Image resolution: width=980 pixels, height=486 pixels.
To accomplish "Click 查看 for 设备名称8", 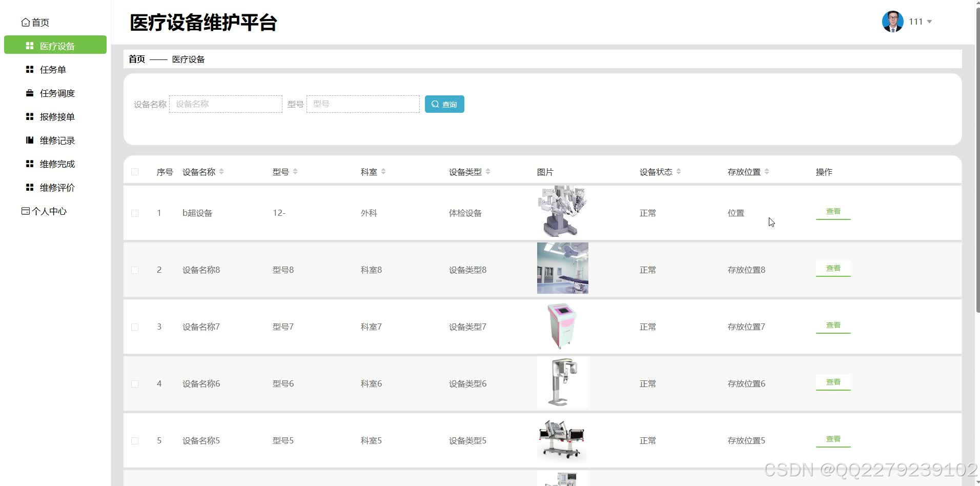I will [x=833, y=269].
